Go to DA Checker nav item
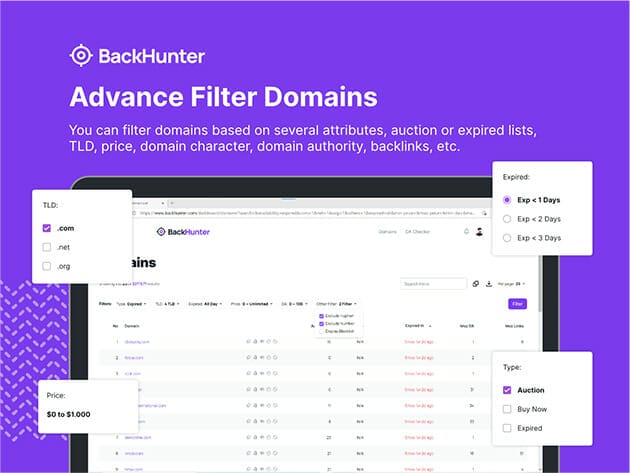Viewport: 630px width, 473px height. click(415, 232)
